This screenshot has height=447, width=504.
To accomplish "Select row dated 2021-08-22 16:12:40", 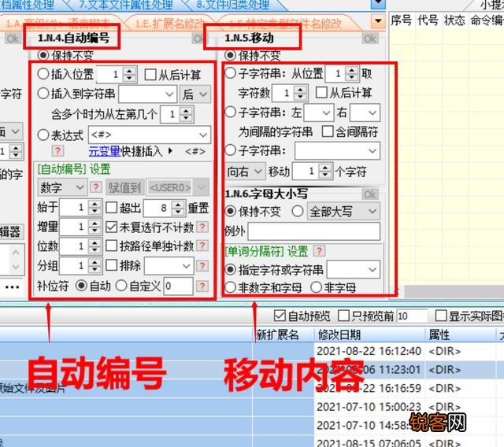I will (x=252, y=351).
